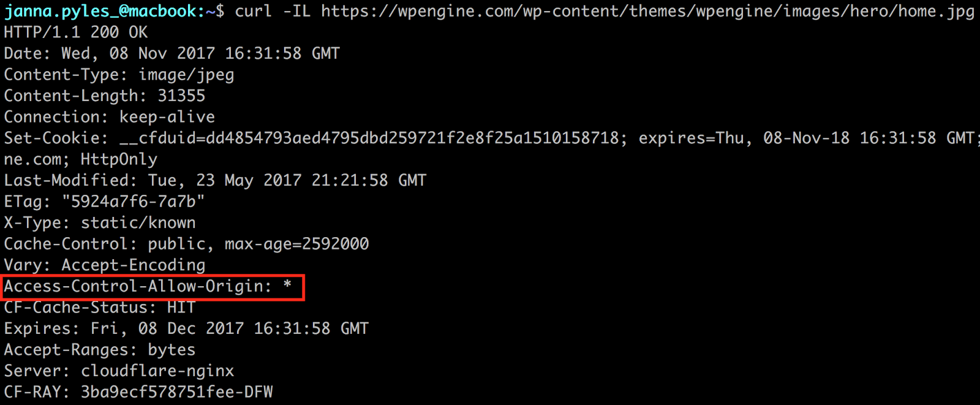This screenshot has height=405, width=980.
Task: Click the CF-RAY identifier line
Action: (x=138, y=392)
